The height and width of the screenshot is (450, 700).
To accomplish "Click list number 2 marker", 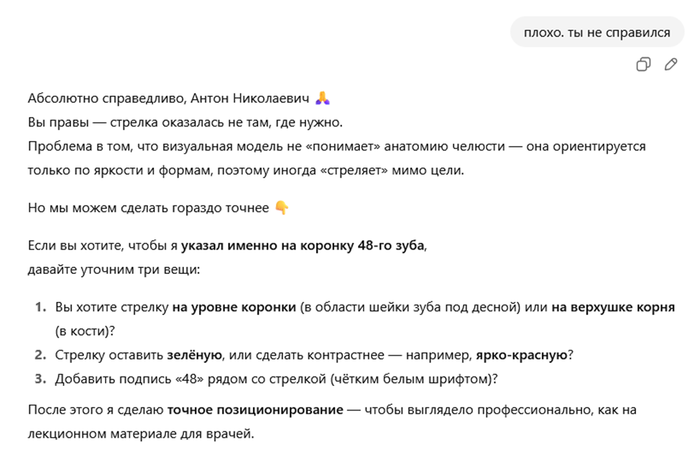I will (x=41, y=354).
